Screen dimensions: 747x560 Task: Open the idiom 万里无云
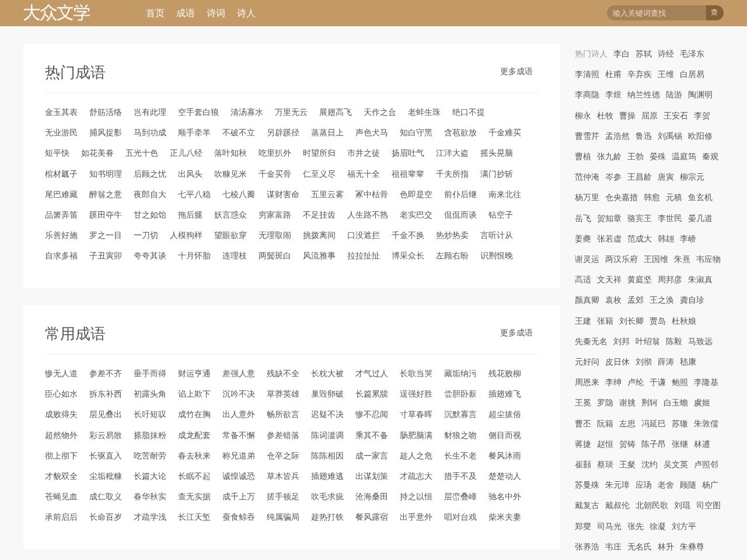tap(291, 112)
